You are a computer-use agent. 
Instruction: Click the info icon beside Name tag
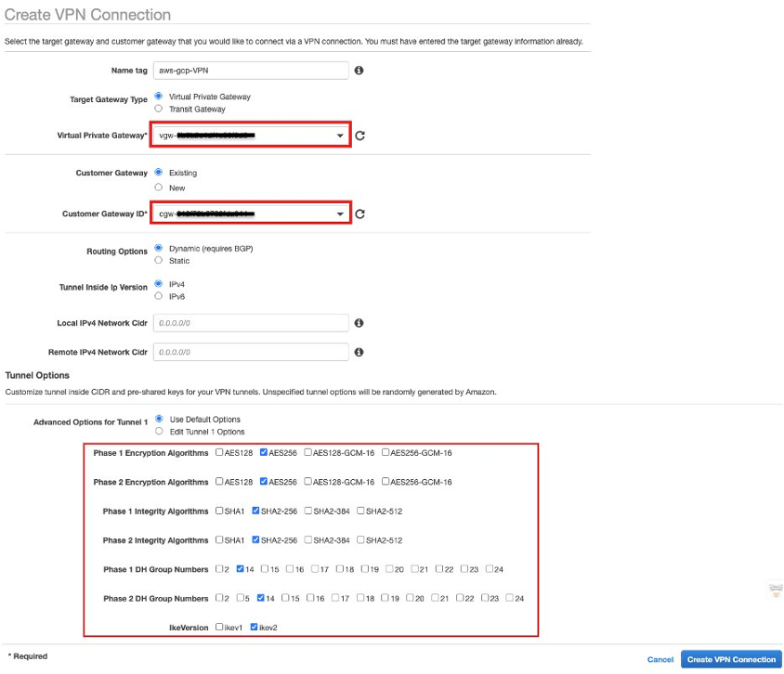(x=359, y=71)
